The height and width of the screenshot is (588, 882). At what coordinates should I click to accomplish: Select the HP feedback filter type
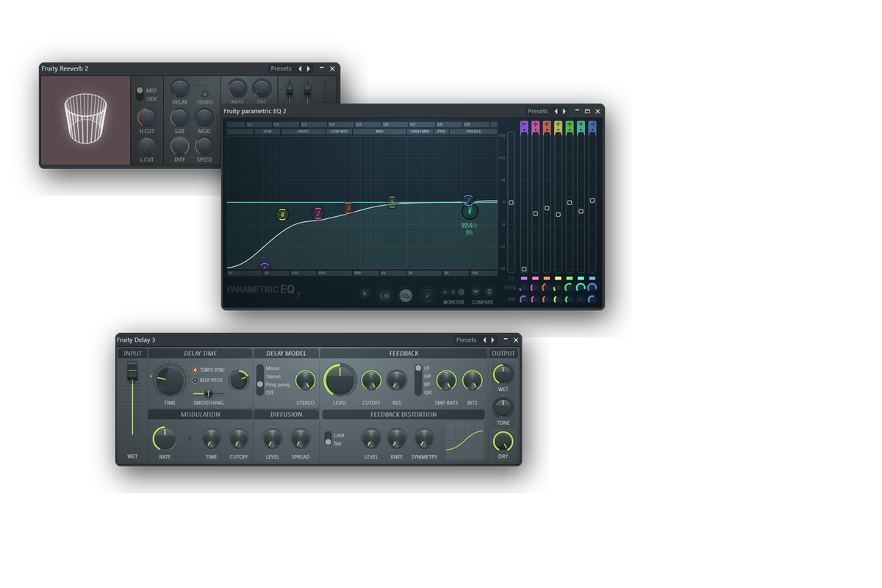pos(428,376)
